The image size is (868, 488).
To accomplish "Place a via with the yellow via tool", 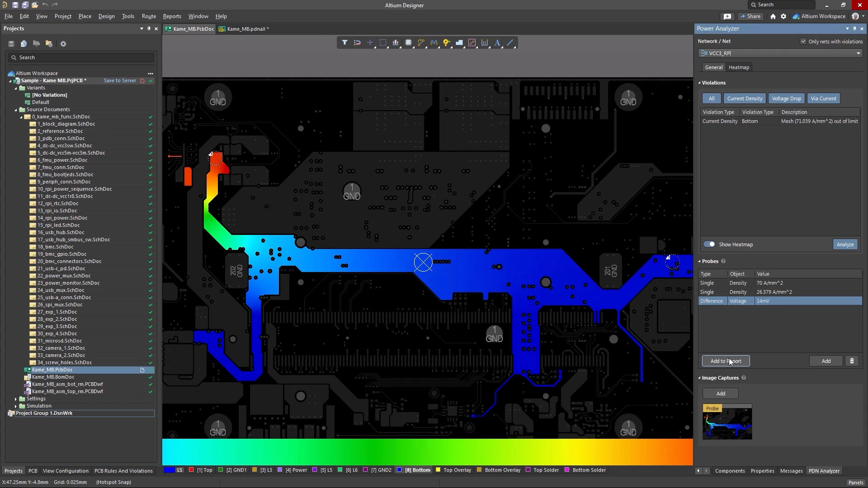I will click(447, 42).
